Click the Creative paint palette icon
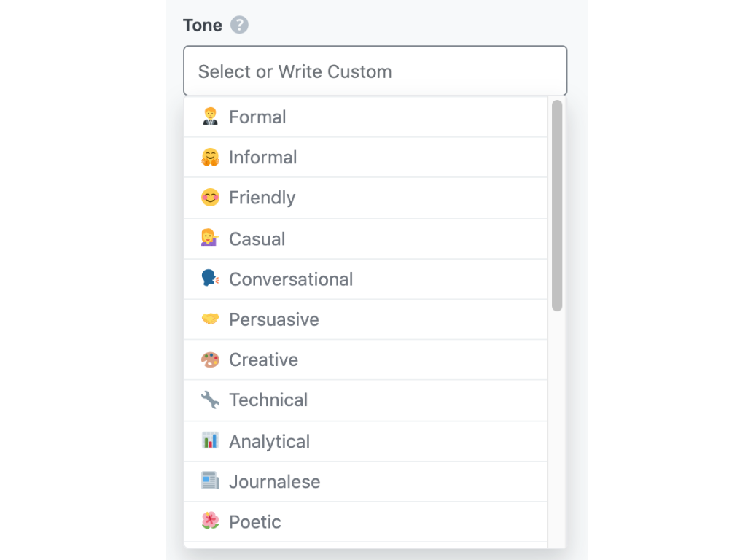The height and width of the screenshot is (560, 740). click(210, 359)
